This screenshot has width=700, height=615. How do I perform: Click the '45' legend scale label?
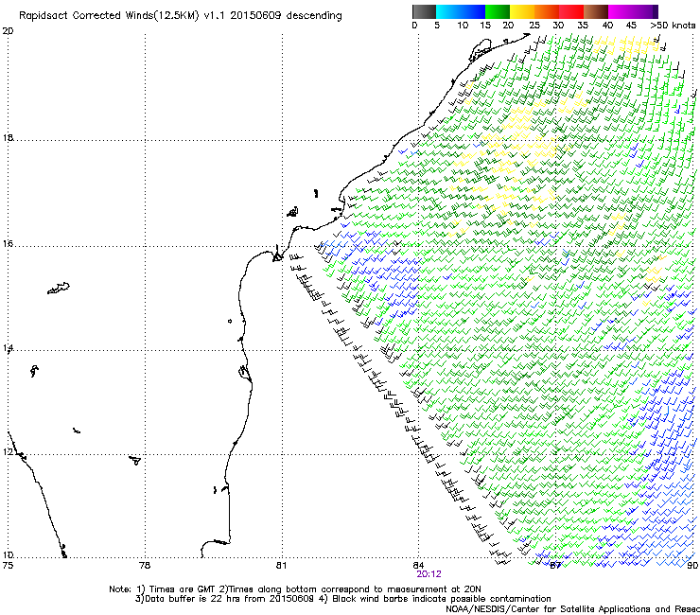pos(631,26)
